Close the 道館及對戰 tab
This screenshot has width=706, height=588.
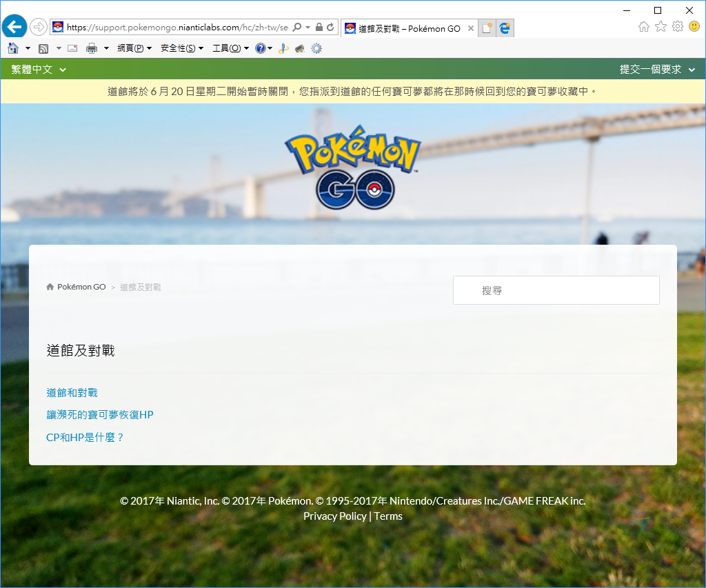point(470,28)
